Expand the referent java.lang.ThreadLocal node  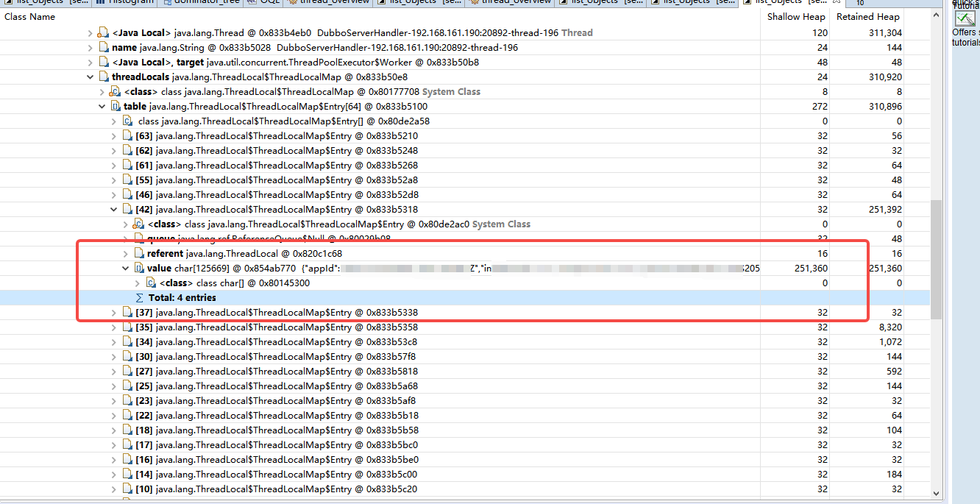click(x=126, y=254)
